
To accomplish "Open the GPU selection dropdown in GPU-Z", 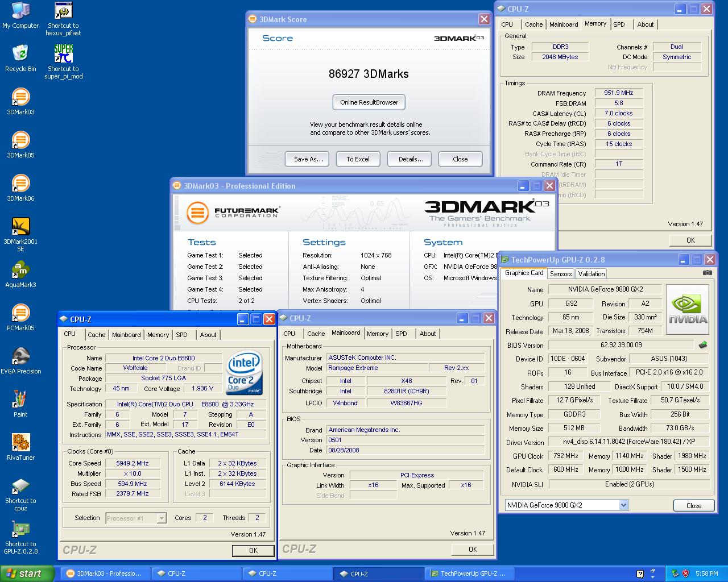I will (623, 505).
